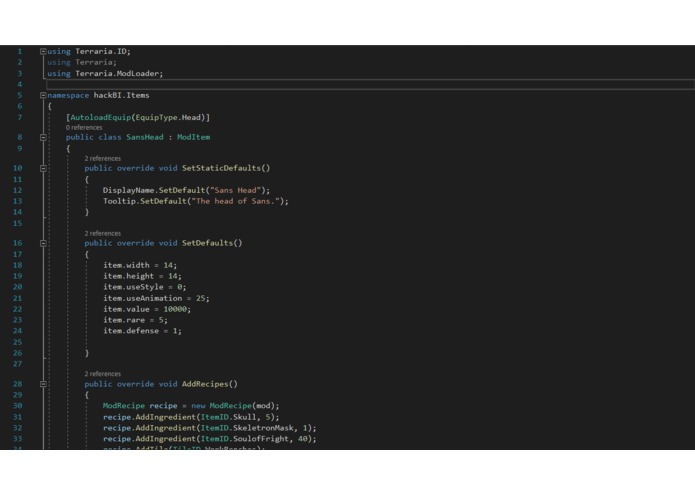Click 'DisplayName.SetDefault' call
The image size is (695, 494).
tap(154, 190)
